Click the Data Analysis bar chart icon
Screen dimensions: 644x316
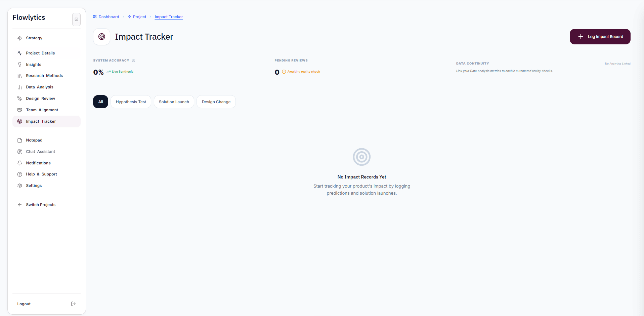20,87
